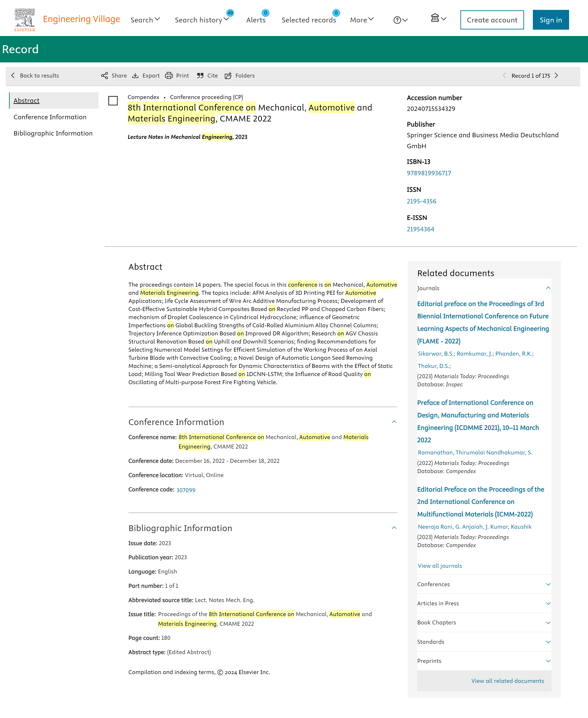This screenshot has height=718, width=588.
Task: Click the record title CMAME 2022
Action: click(250, 113)
